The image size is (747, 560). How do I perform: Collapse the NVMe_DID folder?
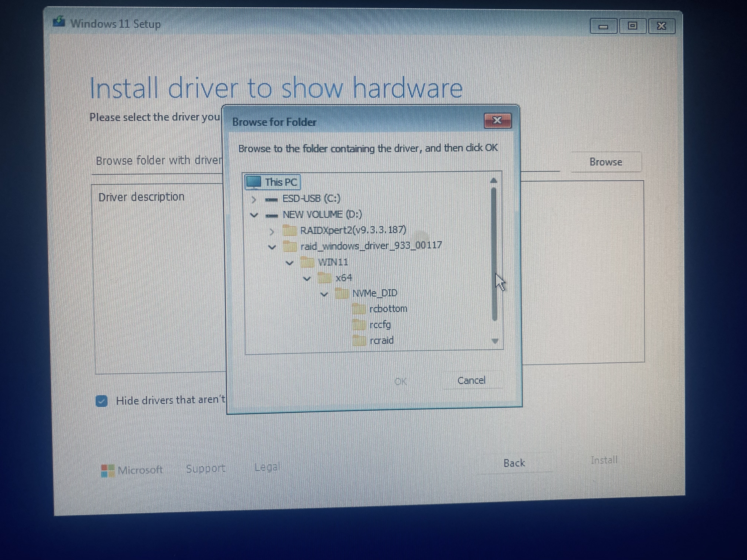tap(324, 294)
